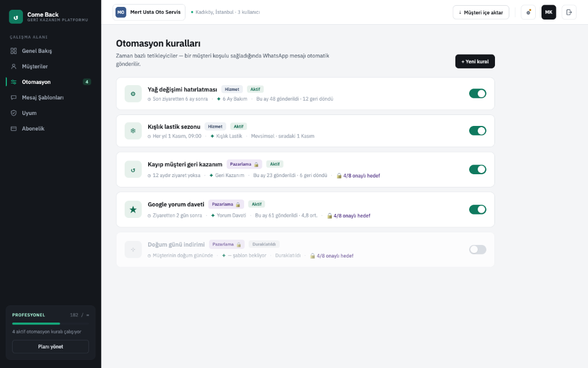Viewport: 588px width, 368px height.
Task: Click Hizmet badge on Yağ değişimi rule
Action: tap(232, 89)
